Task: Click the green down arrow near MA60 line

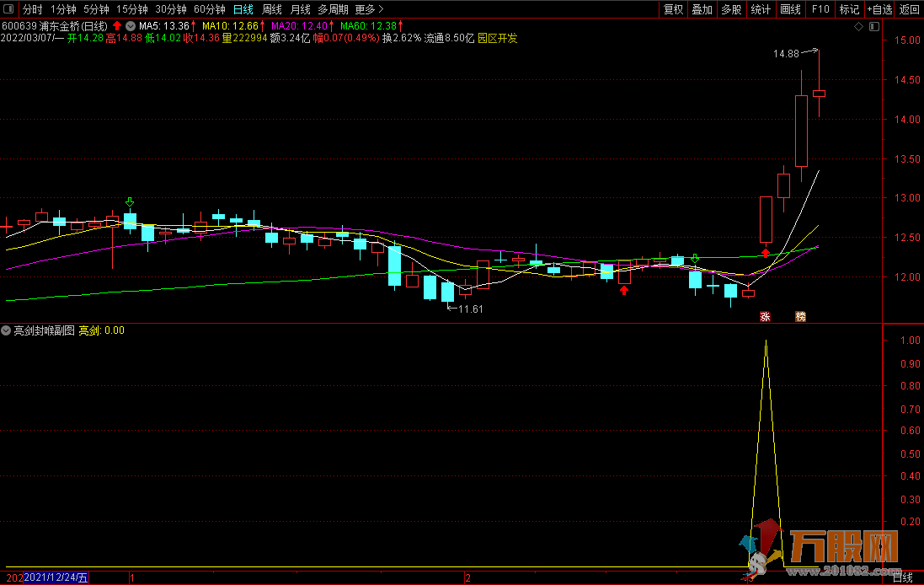Action: (x=695, y=258)
